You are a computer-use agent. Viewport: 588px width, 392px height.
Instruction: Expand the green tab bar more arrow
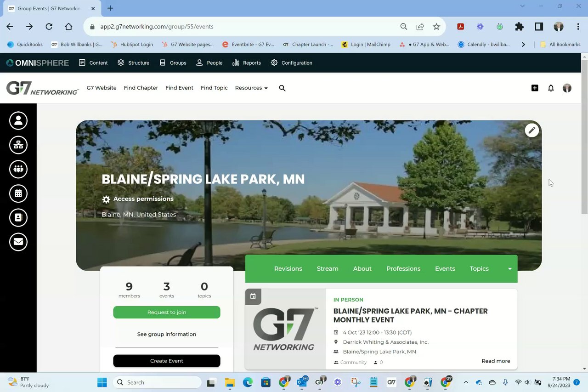click(x=509, y=269)
